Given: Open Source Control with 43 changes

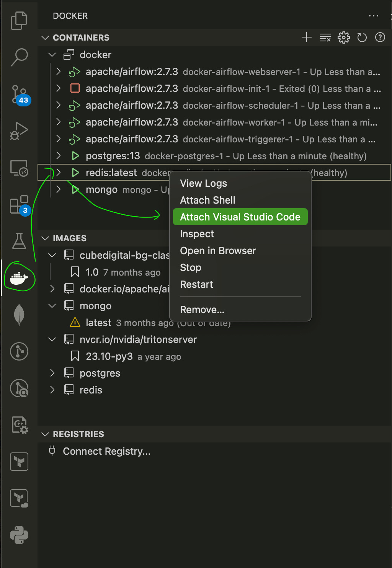Looking at the screenshot, I should (x=20, y=95).
